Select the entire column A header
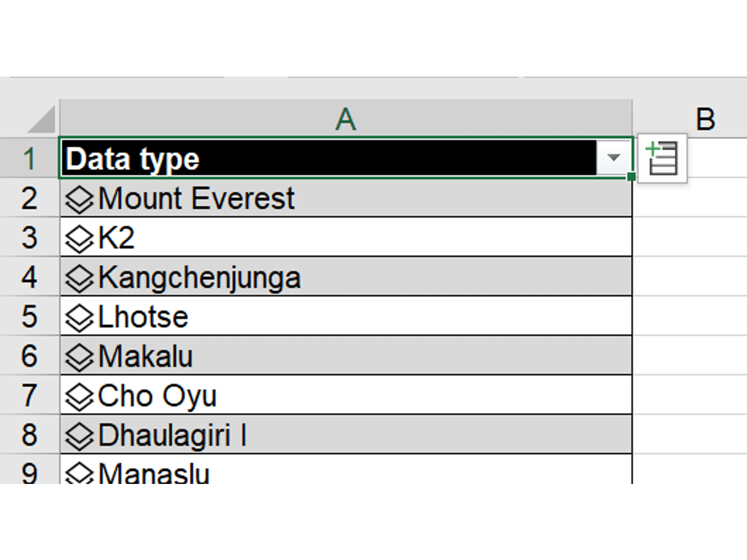The width and height of the screenshot is (747, 560). pos(345,119)
